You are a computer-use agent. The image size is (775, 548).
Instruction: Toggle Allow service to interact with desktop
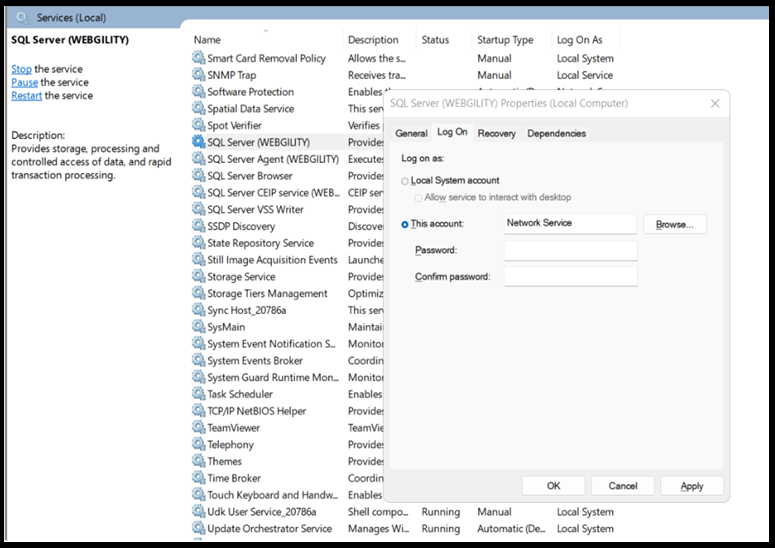coord(419,198)
